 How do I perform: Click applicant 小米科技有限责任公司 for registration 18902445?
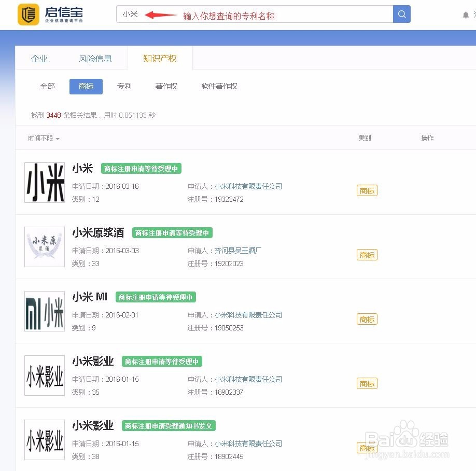[x=248, y=444]
